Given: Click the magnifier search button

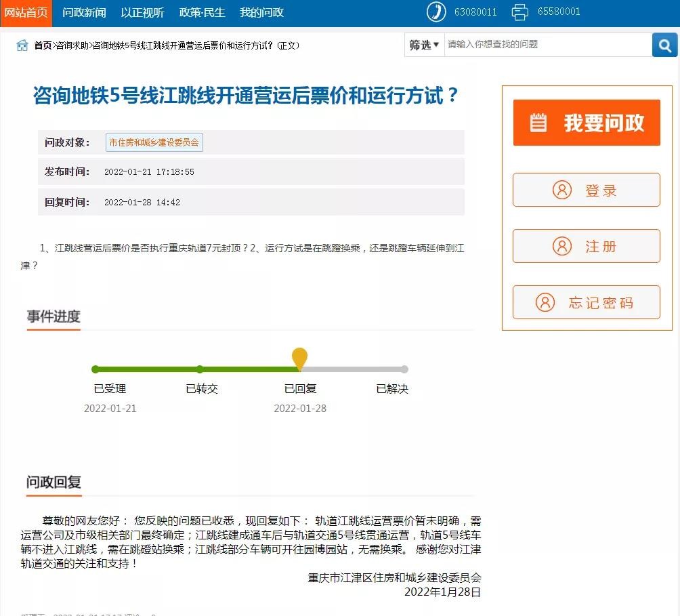Looking at the screenshot, I should point(665,45).
